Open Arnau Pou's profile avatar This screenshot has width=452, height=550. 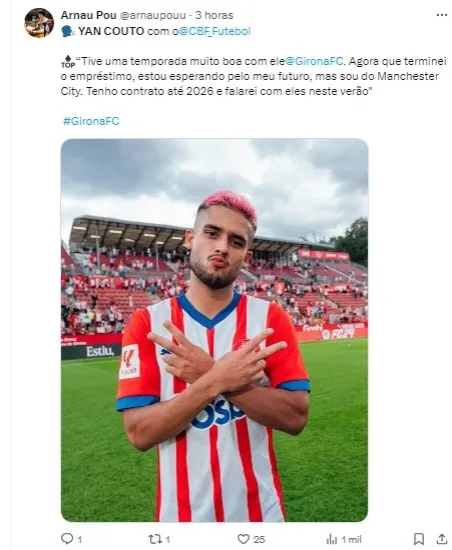[39, 23]
